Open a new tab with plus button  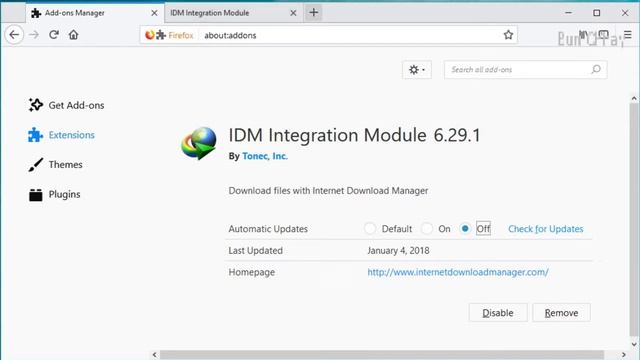(x=313, y=13)
